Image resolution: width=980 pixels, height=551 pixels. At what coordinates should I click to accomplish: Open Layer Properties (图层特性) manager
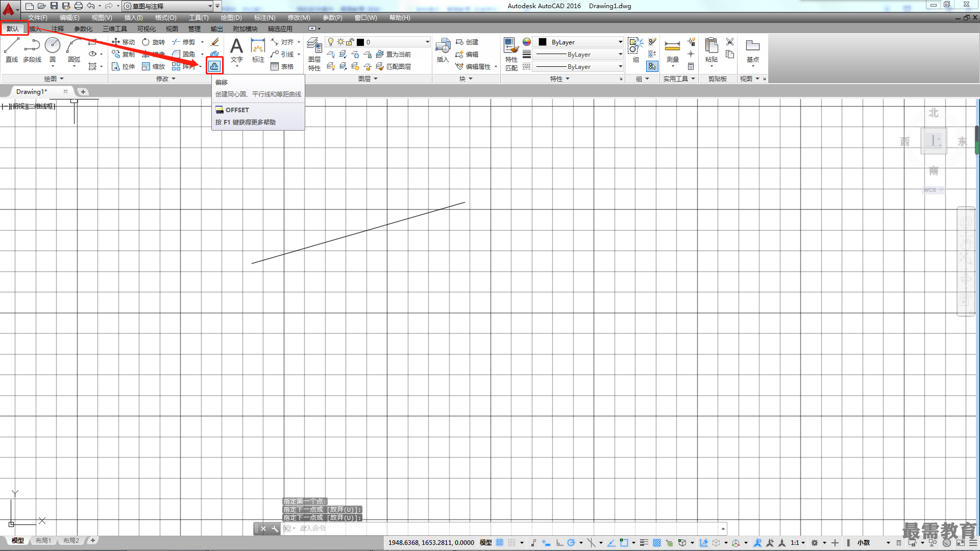click(314, 54)
